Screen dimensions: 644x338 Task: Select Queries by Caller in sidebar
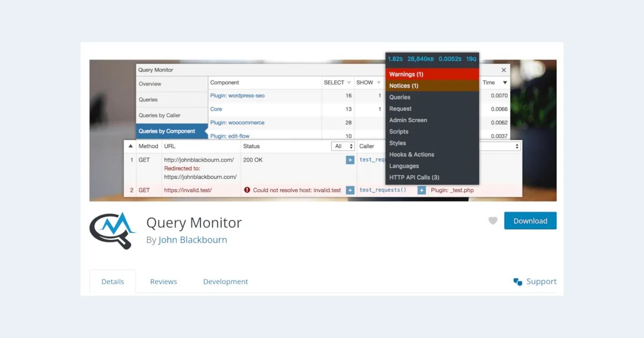[159, 115]
